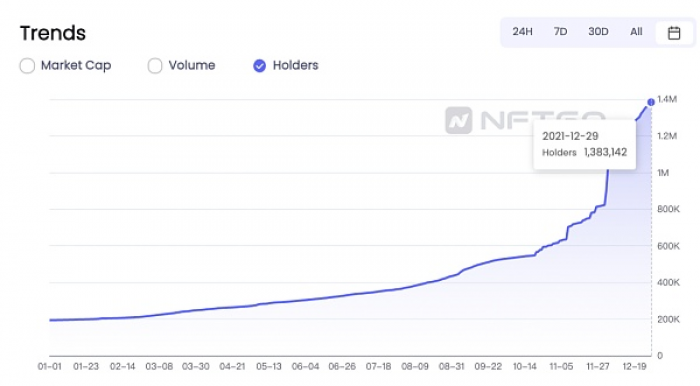The height and width of the screenshot is (386, 700).
Task: Select the Market Cap radio button
Action: 27,66
